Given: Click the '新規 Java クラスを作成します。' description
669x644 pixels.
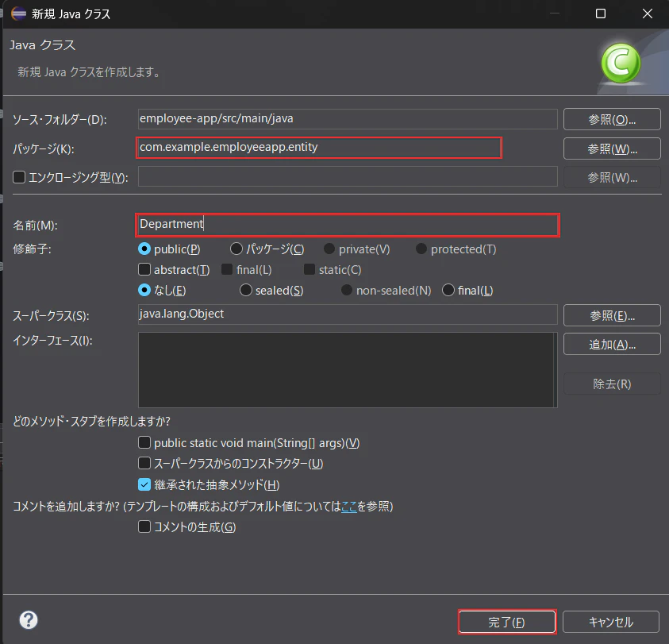Looking at the screenshot, I should 89,71.
